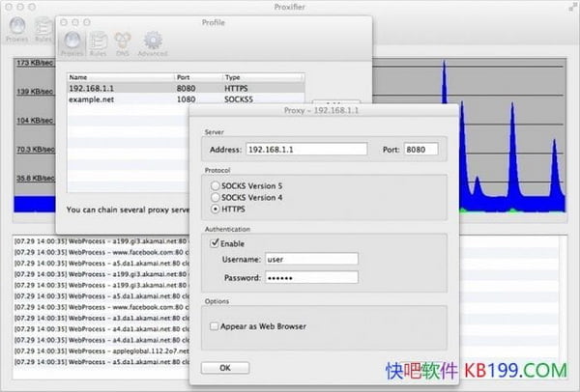The width and height of the screenshot is (580, 392).
Task: Sort proxy list by Type column header
Action: (x=261, y=76)
